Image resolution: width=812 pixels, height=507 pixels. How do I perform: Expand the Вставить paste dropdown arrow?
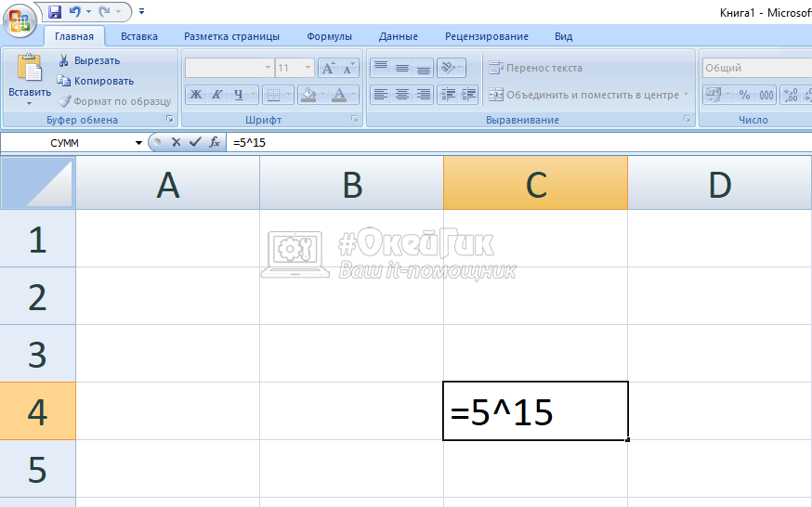tap(29, 104)
